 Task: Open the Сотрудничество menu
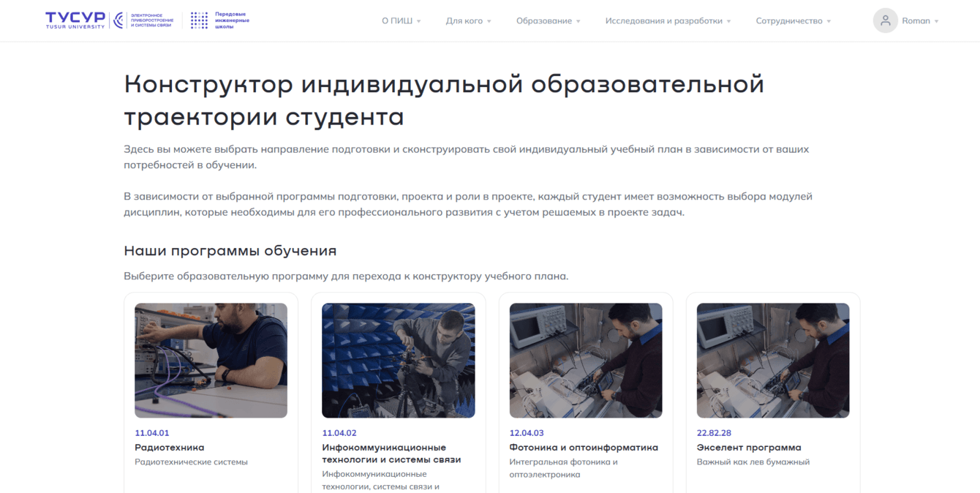[x=794, y=21]
